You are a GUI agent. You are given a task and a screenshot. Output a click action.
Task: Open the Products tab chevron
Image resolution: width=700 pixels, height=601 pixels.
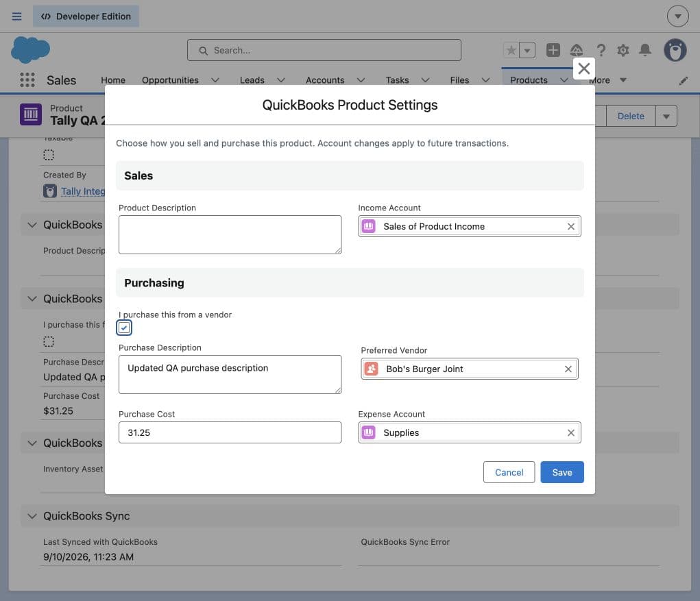tap(564, 80)
